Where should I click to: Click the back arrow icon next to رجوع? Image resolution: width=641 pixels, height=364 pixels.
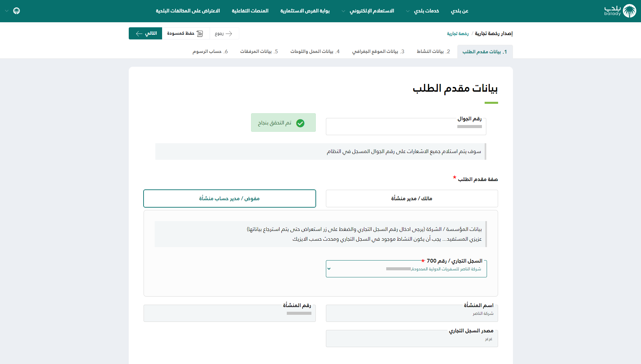(229, 33)
